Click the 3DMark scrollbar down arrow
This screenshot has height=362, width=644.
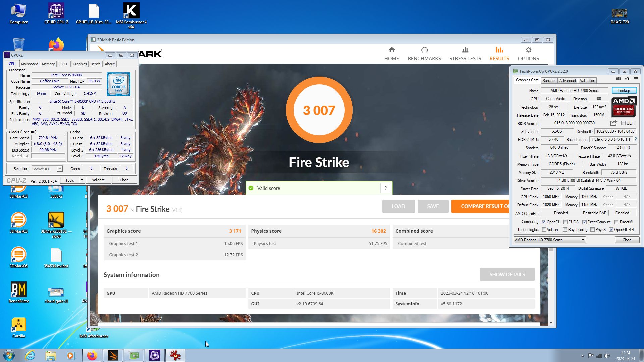pyautogui.click(x=551, y=323)
